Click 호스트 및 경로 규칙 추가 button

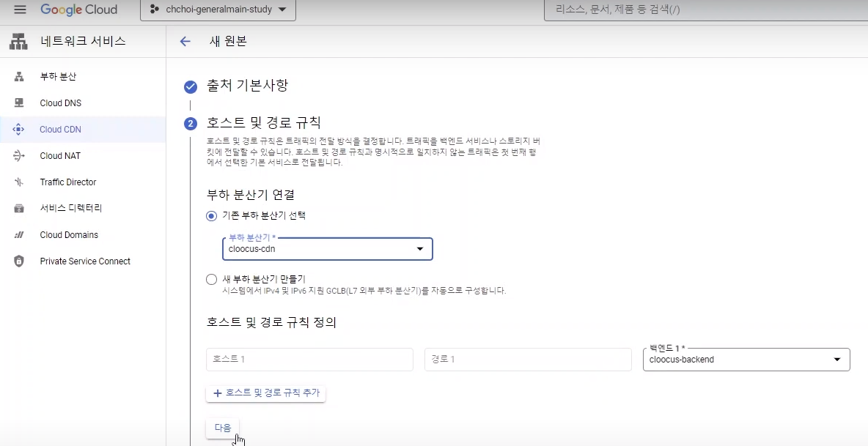click(x=265, y=393)
